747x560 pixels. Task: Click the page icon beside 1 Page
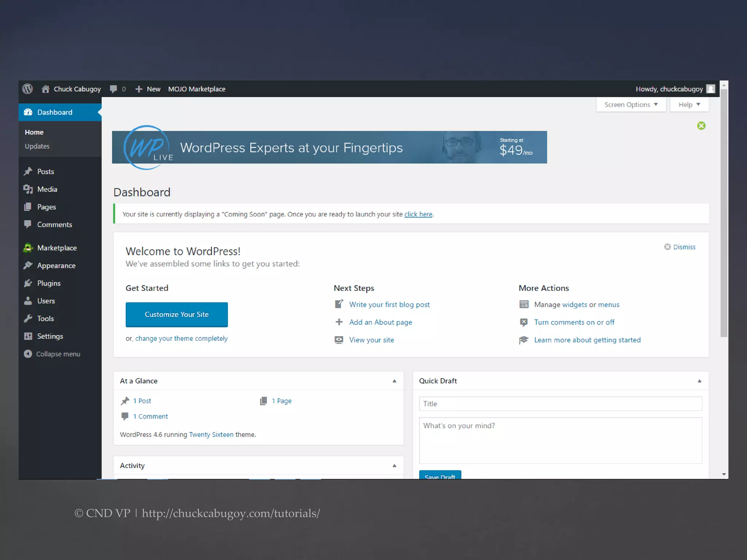coord(263,401)
